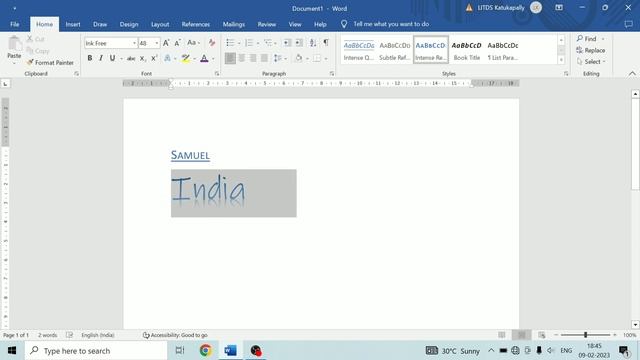Open the highlight color dropdown arrow
The image size is (640, 360).
tap(194, 59)
